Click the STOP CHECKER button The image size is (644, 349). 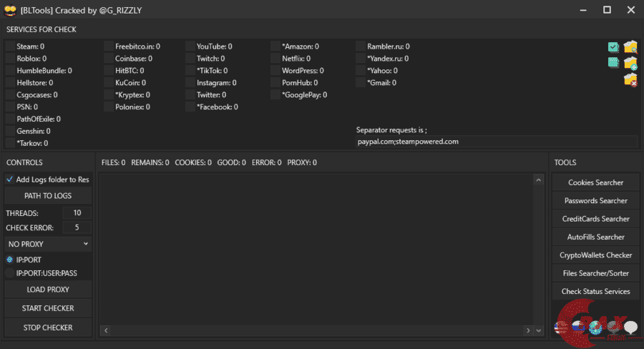[x=48, y=328]
